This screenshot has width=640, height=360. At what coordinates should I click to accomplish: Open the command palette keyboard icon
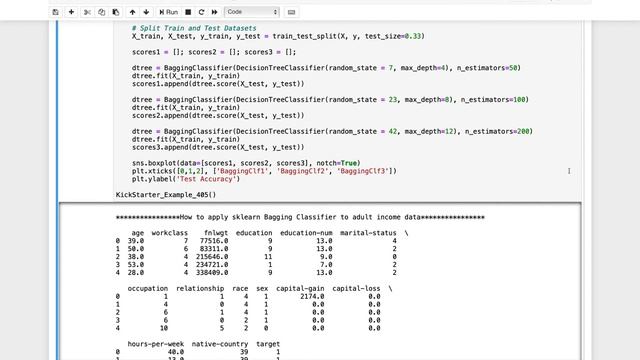point(291,12)
